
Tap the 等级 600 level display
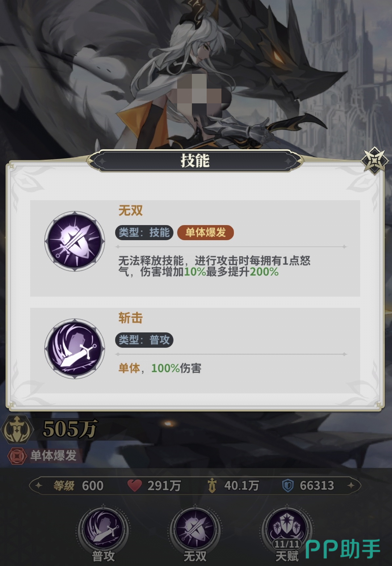(79, 486)
